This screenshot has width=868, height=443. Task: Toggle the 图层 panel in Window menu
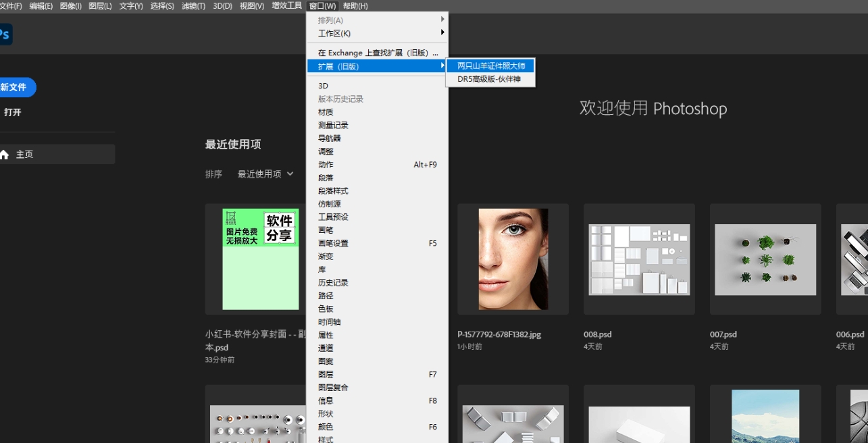[326, 374]
